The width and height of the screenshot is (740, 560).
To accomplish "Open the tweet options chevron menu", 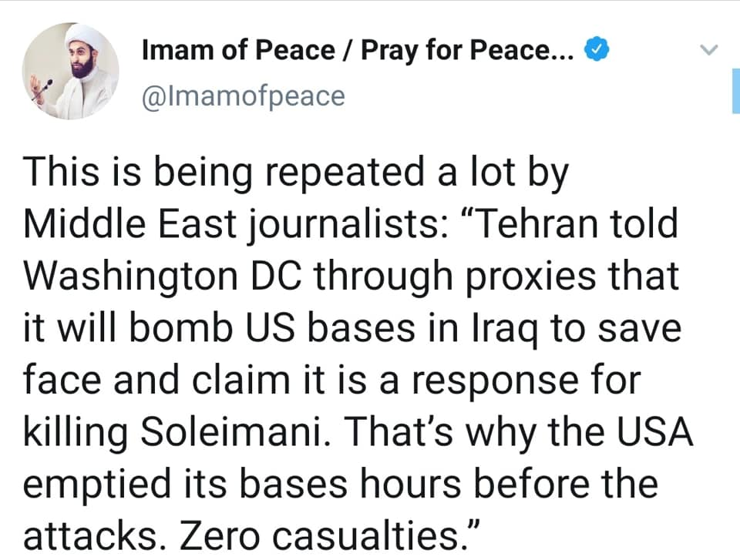I will pyautogui.click(x=709, y=51).
